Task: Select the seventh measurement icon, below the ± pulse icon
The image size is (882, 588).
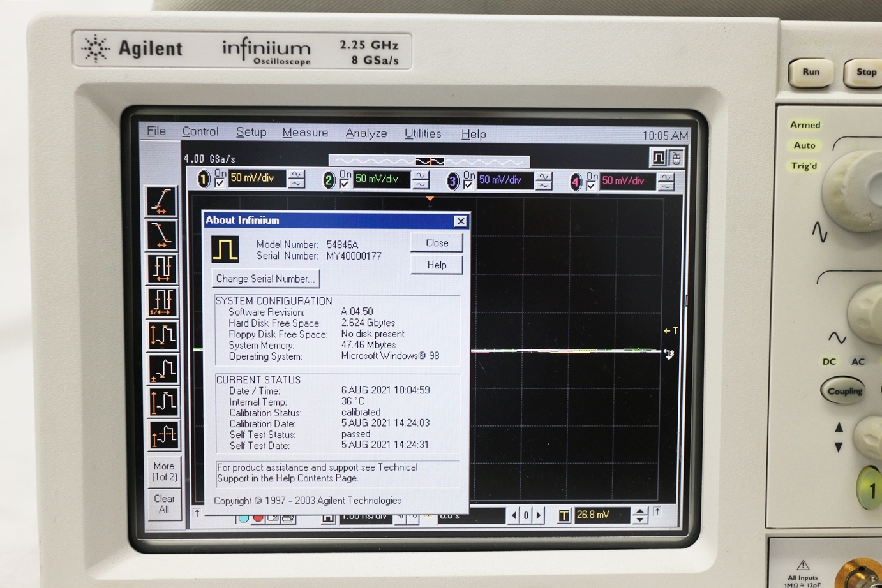Action: [x=163, y=402]
